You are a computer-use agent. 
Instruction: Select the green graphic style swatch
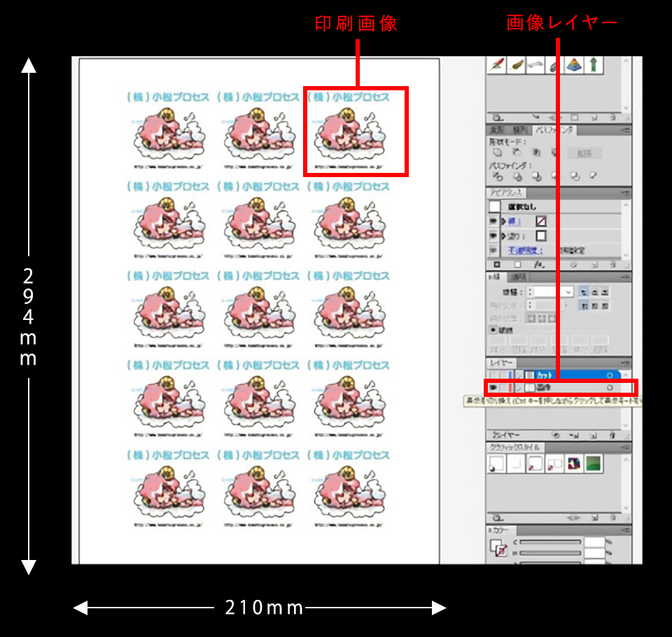593,463
